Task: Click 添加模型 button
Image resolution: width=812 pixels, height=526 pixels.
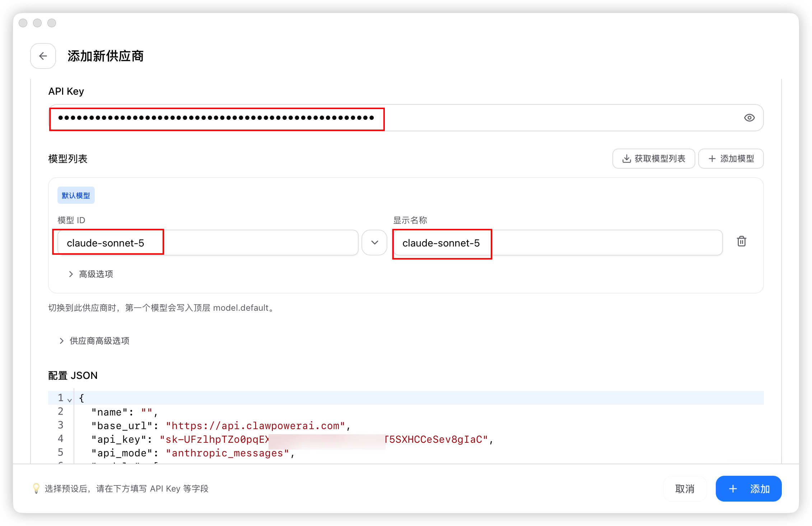Action: (x=731, y=159)
